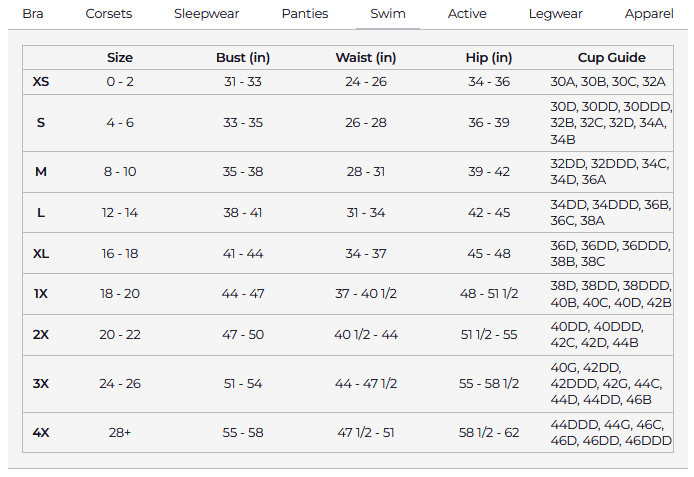Viewport: 694px width, 477px height.
Task: Click the Cup Guide column header
Action: tap(611, 58)
